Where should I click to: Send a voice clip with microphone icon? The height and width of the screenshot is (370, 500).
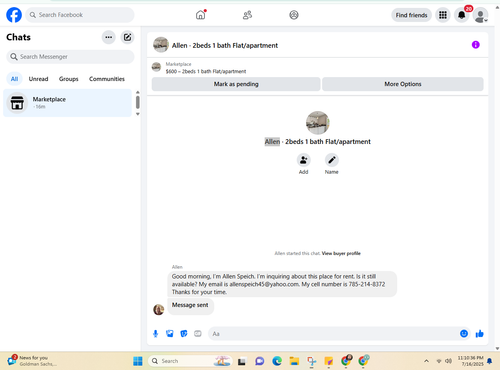pyautogui.click(x=155, y=334)
